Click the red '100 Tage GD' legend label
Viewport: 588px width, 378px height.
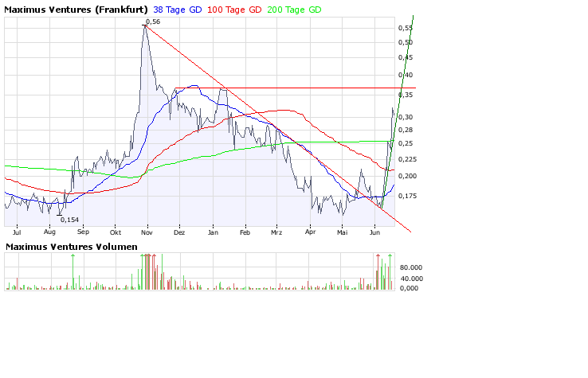pos(234,10)
